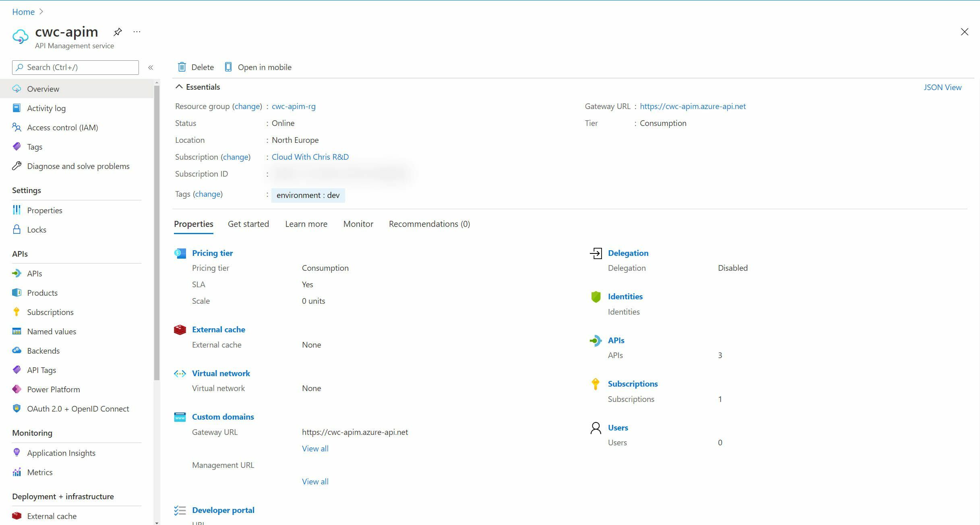This screenshot has height=525, width=980.
Task: View Metrics for the service
Action: tap(40, 472)
